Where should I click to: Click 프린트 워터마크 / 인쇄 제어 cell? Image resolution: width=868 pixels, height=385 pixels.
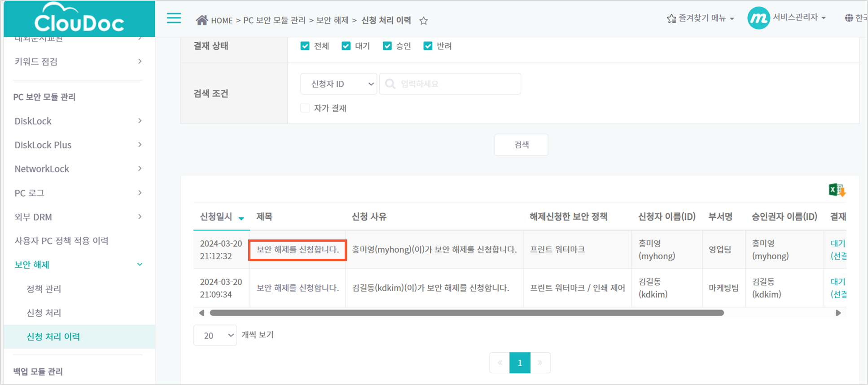point(577,288)
